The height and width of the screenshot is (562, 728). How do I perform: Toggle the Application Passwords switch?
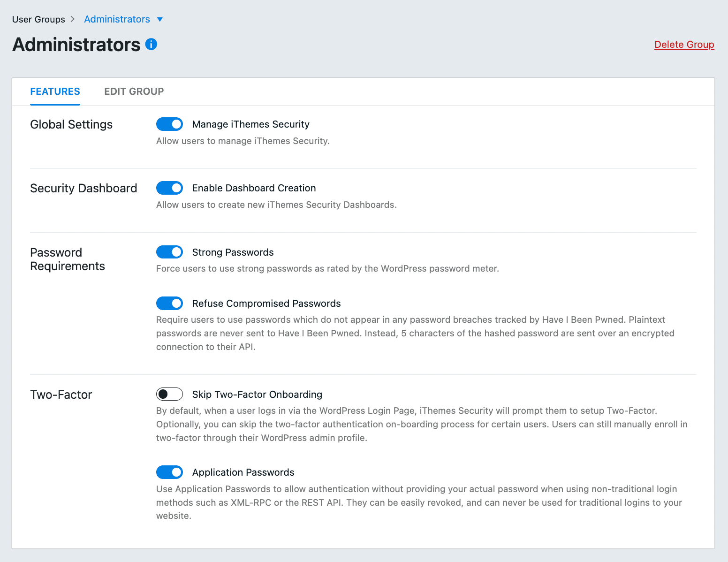(x=169, y=472)
